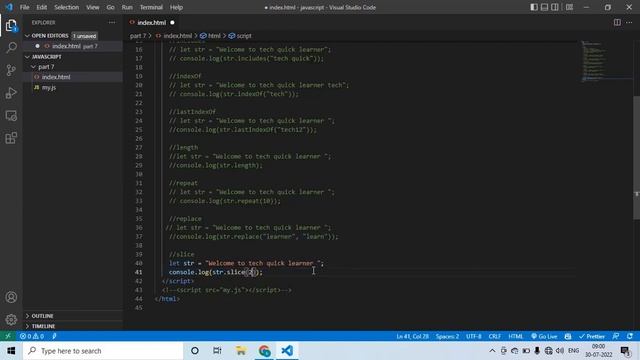Click line number 41 in gutter
The image size is (640, 360).
[139, 272]
